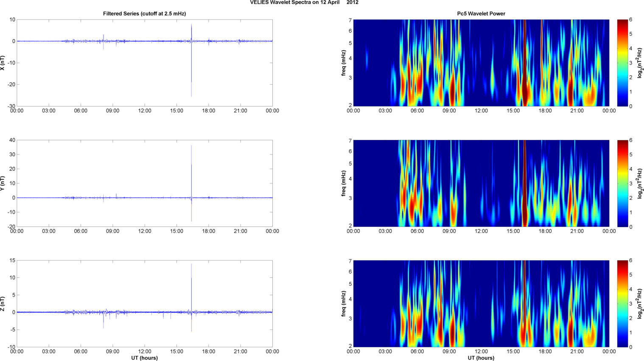The width and height of the screenshot is (644, 361).
Task: Click the 06:00 tick under the Z series plot
Action: click(81, 351)
